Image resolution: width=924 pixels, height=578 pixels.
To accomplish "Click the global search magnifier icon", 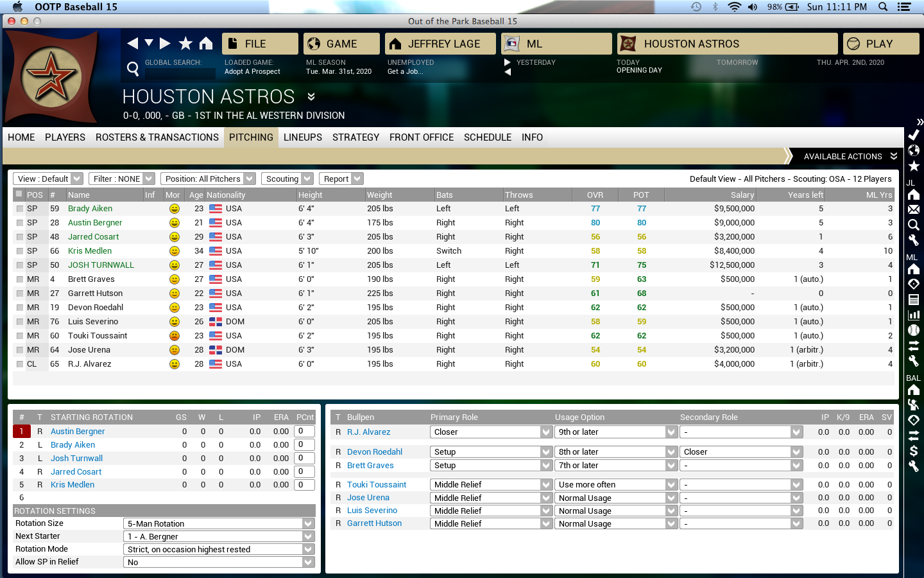I will point(133,69).
